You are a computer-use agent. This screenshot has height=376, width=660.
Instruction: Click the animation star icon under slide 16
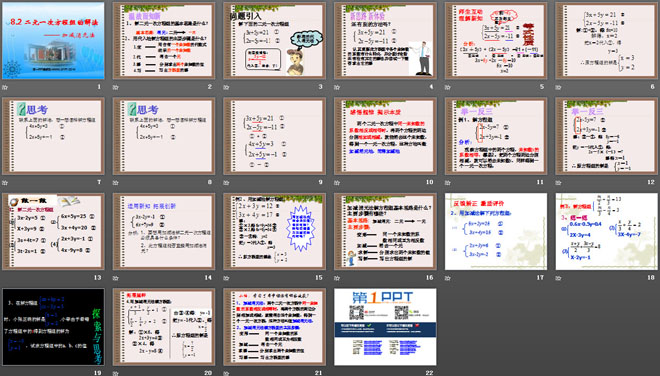pyautogui.click(x=337, y=278)
